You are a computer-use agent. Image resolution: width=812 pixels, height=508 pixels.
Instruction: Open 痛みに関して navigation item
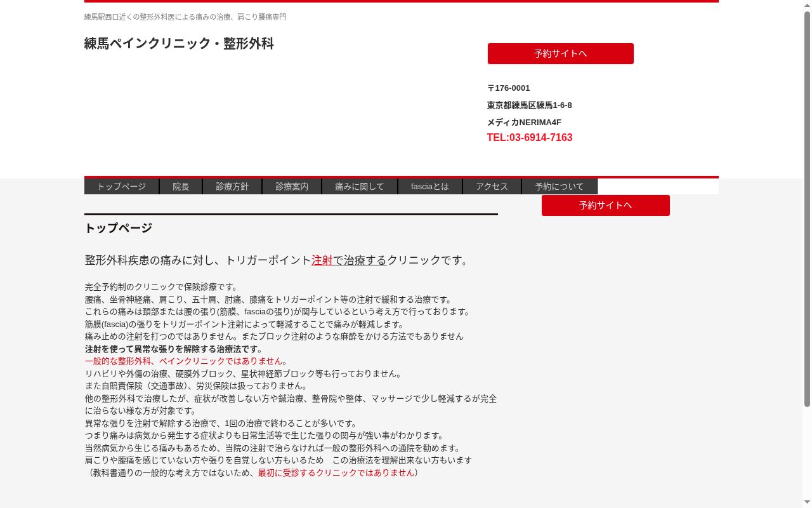coord(360,187)
